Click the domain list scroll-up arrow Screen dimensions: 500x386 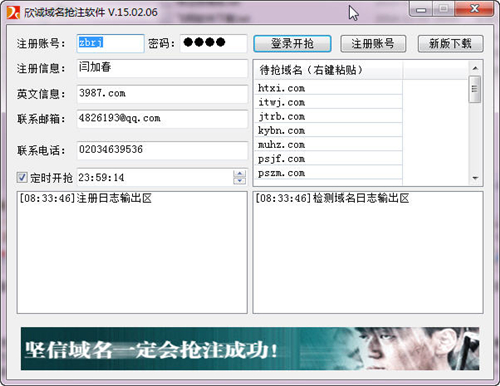(x=475, y=68)
